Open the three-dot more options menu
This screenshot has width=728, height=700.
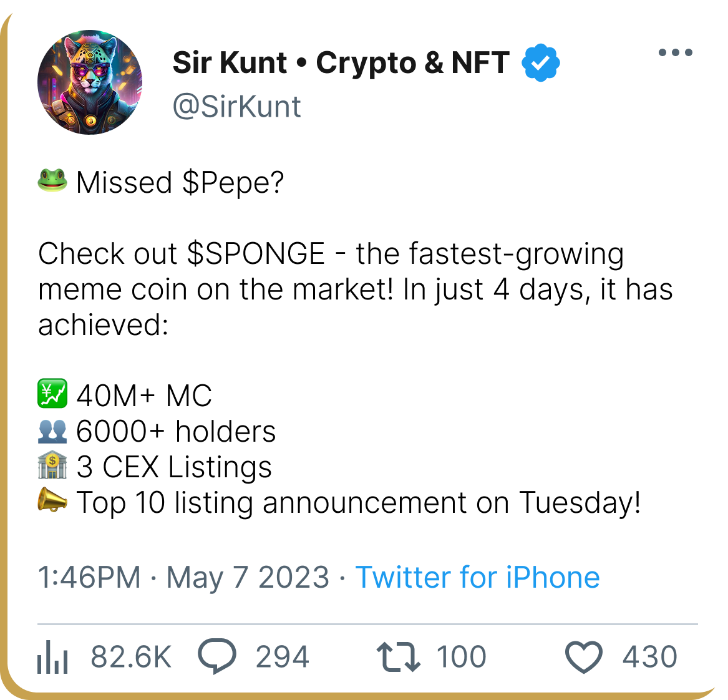click(x=676, y=52)
